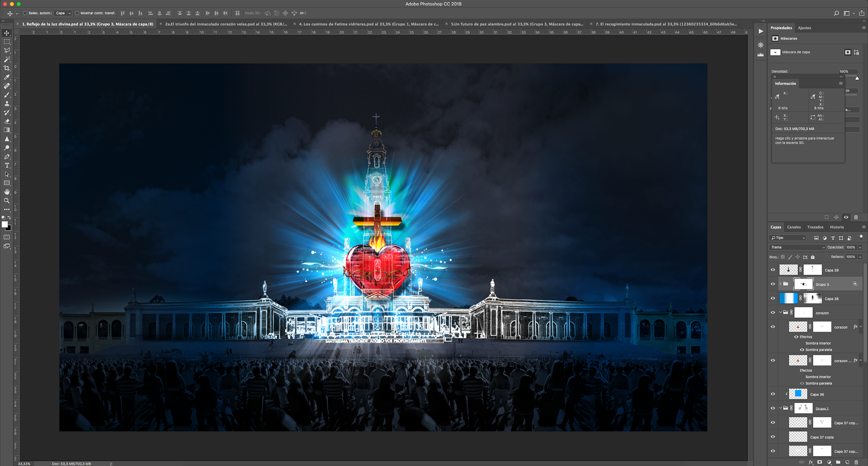The image size is (868, 466).
Task: Select the Gradient tool
Action: click(7, 130)
